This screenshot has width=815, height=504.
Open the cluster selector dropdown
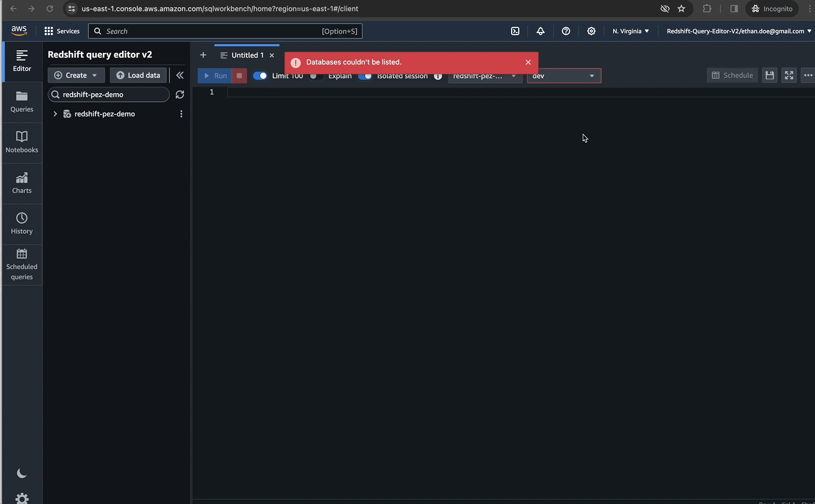point(485,76)
